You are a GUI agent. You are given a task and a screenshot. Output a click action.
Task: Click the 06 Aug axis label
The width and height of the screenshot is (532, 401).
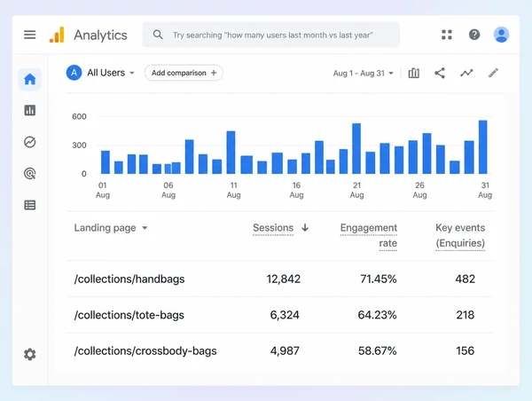click(x=168, y=190)
